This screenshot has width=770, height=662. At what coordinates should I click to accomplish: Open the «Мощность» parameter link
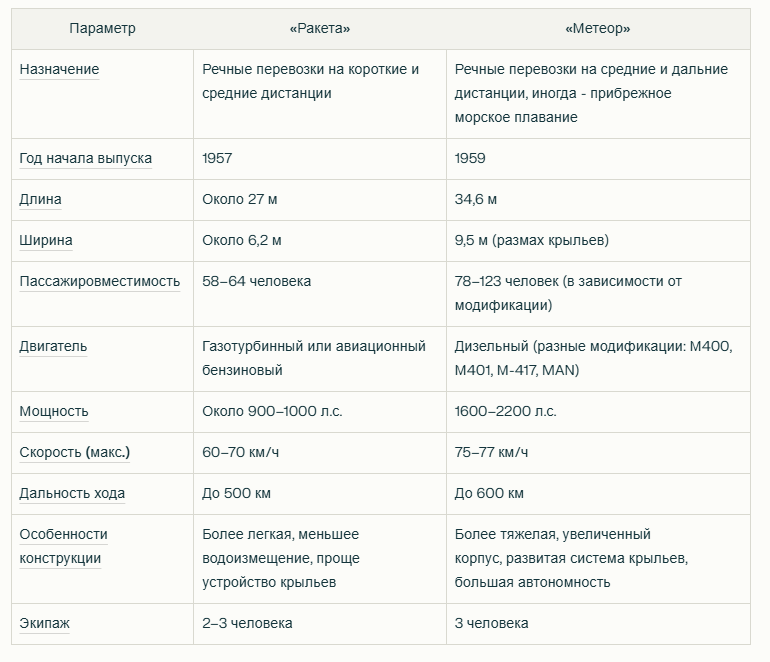tap(54, 411)
